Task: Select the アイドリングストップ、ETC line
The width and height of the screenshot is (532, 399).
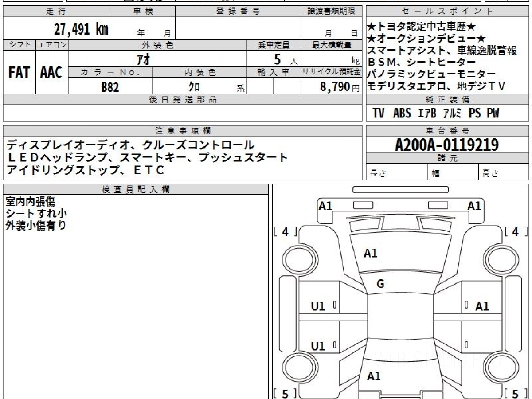Action: coord(86,170)
